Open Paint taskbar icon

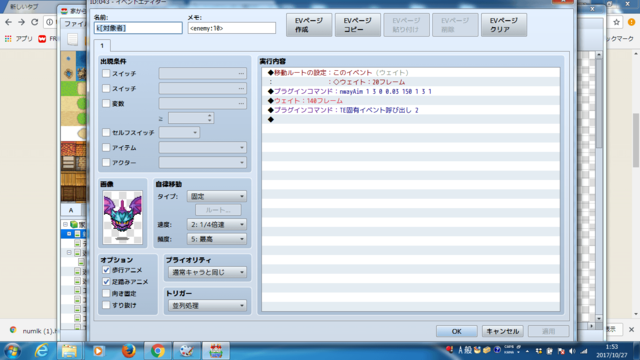[x=187, y=351]
